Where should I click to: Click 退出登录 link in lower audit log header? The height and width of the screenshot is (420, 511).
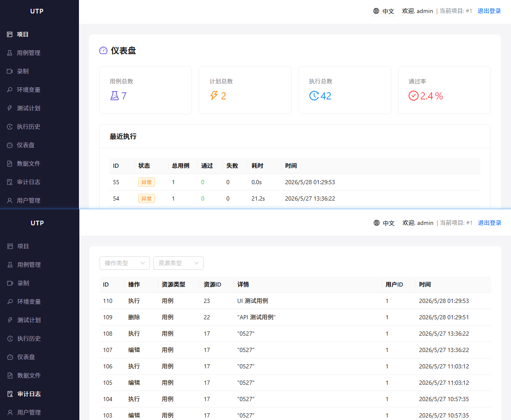(x=490, y=223)
